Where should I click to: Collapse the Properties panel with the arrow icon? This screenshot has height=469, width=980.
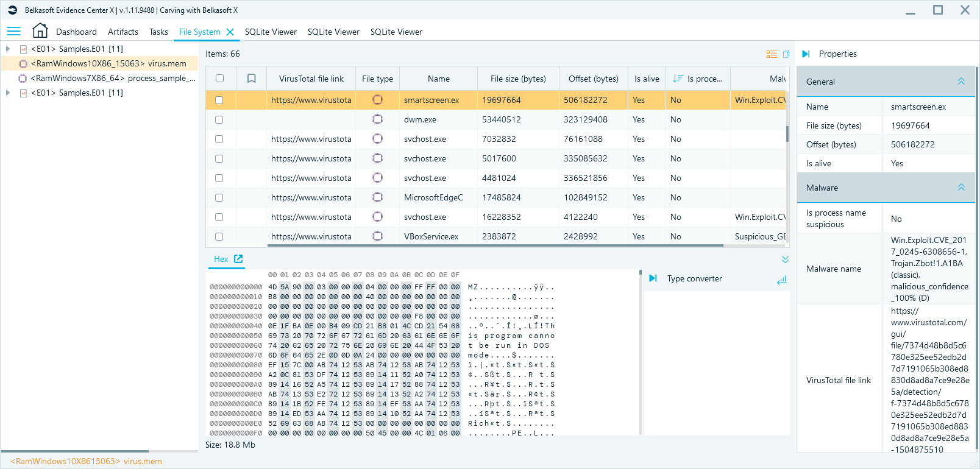[x=806, y=54]
